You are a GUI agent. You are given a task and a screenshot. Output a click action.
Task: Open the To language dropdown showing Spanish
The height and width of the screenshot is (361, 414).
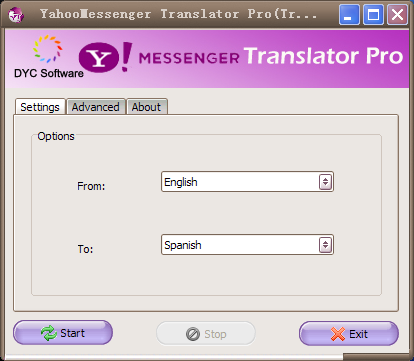click(247, 245)
